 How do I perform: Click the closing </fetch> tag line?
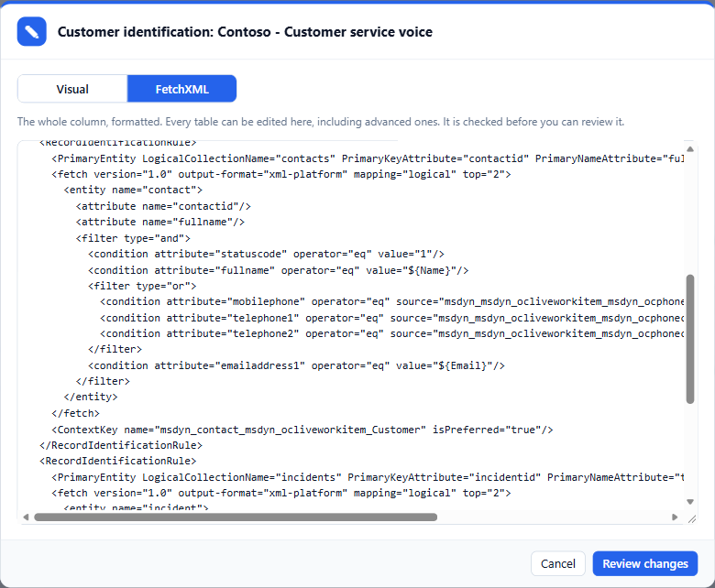click(x=75, y=413)
